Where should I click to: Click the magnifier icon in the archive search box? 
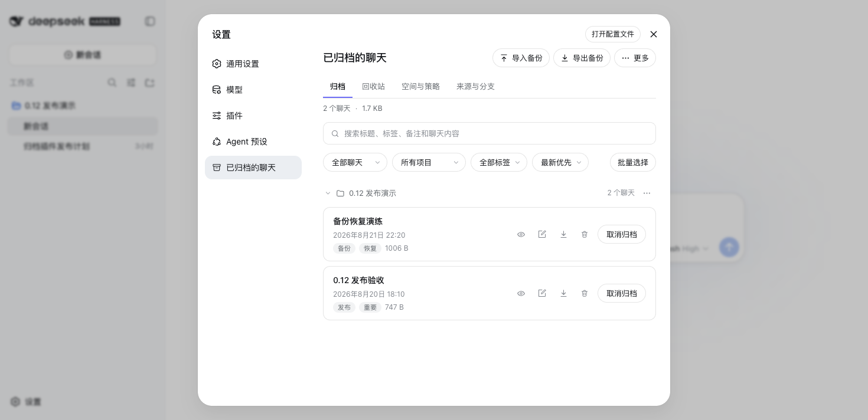tap(335, 133)
